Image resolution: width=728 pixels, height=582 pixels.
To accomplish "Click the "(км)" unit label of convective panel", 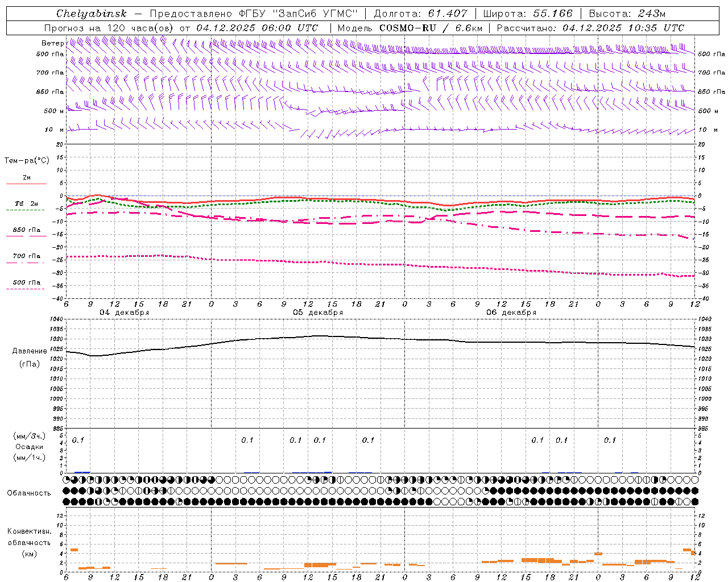I will [30, 554].
